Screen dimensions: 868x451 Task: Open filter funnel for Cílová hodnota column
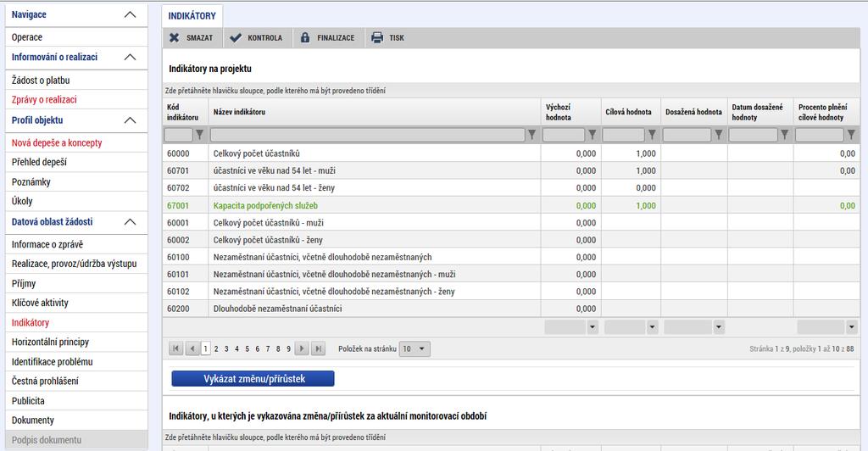(652, 135)
